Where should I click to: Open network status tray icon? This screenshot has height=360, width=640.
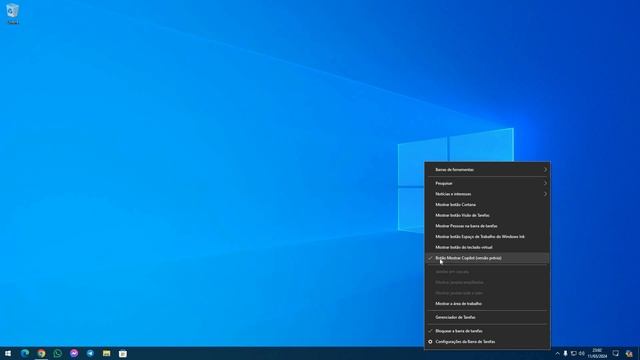coord(573,353)
